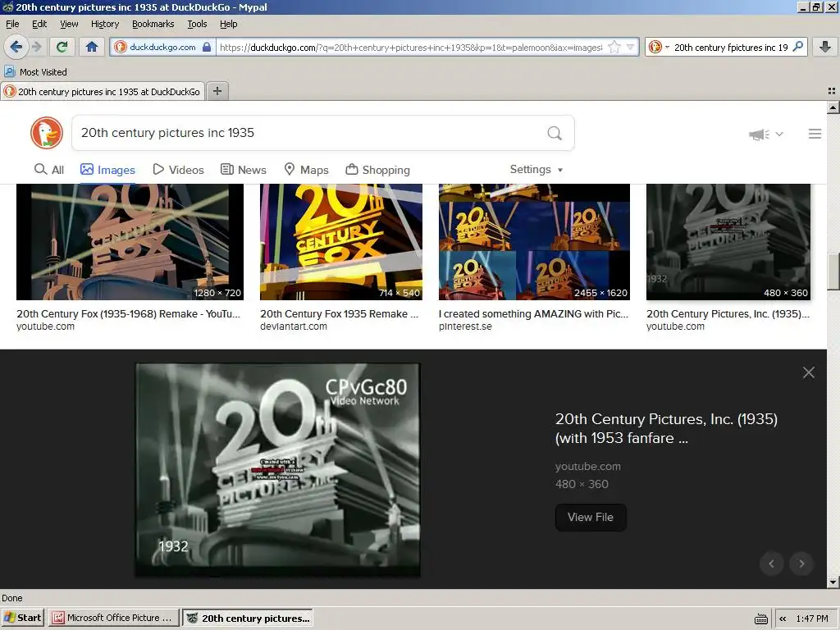840x630 pixels.
Task: Open the Windows Start button
Action: 22,618
